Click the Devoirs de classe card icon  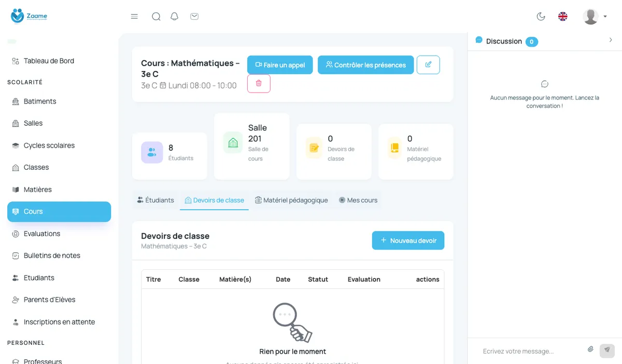(314, 148)
